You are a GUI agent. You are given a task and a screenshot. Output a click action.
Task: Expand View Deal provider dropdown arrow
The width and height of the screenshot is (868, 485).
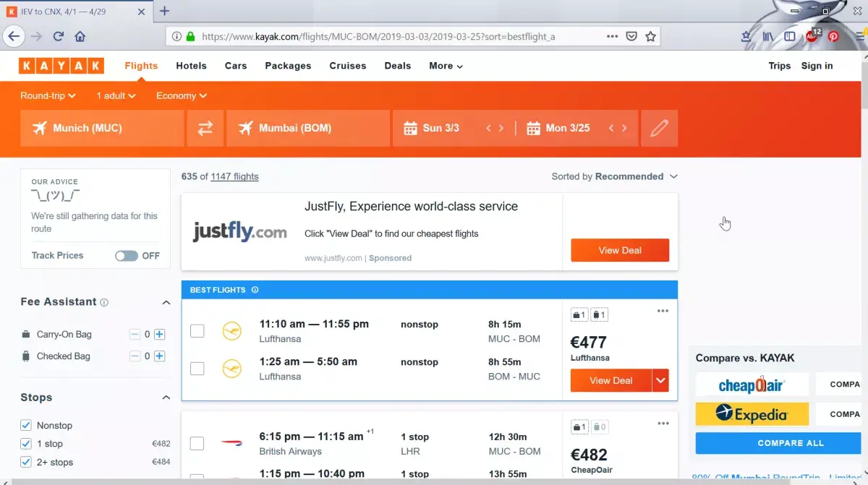tap(660, 380)
